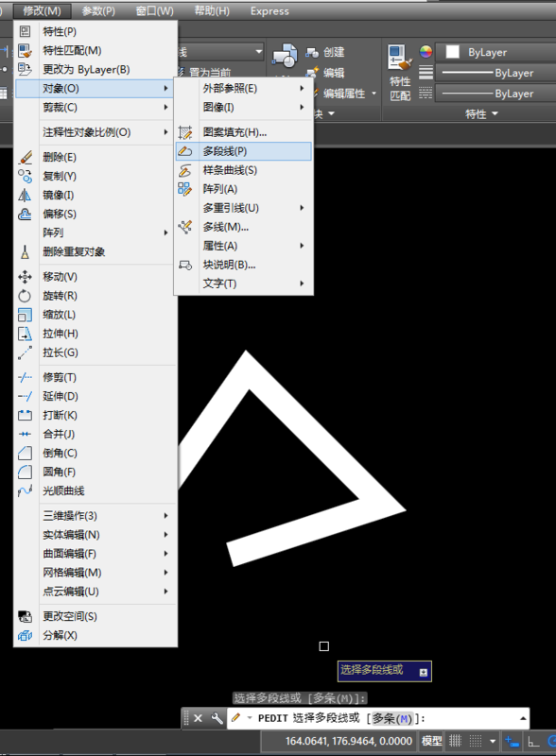Click the Offset (偏移) icon
This screenshot has width=556, height=756.
pyautogui.click(x=25, y=215)
